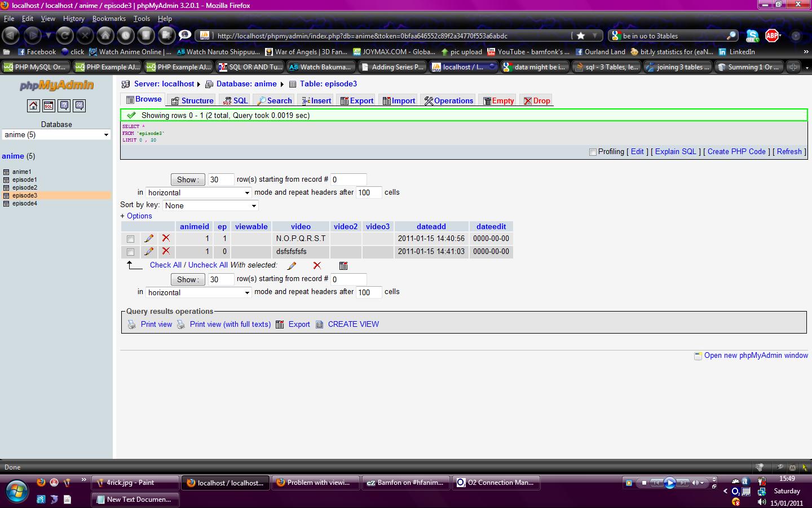Click the Create PHP Code link
This screenshot has width=812, height=508.
736,152
